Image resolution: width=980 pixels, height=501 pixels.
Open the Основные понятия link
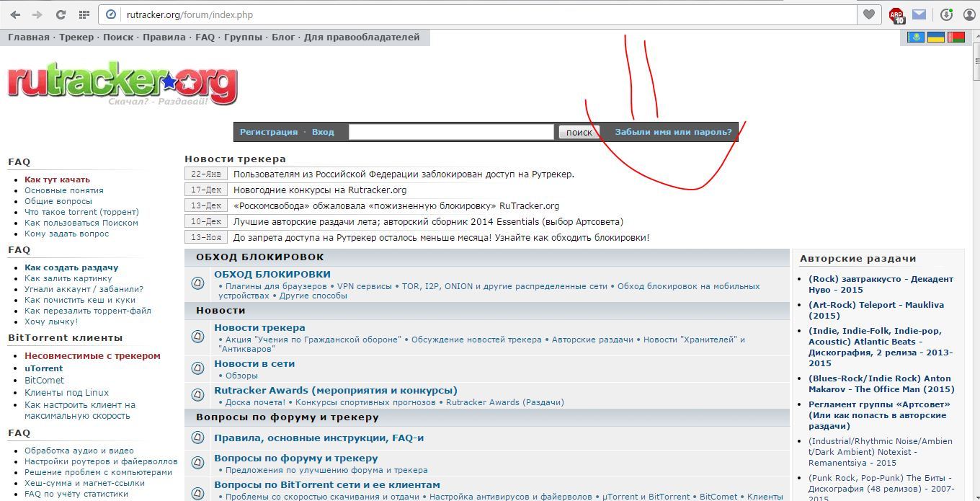64,190
